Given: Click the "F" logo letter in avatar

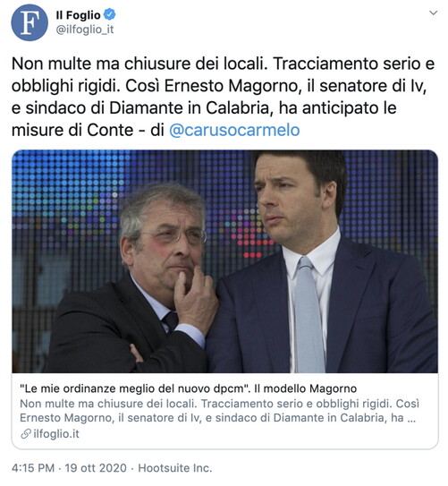Looking at the screenshot, I should (30, 23).
